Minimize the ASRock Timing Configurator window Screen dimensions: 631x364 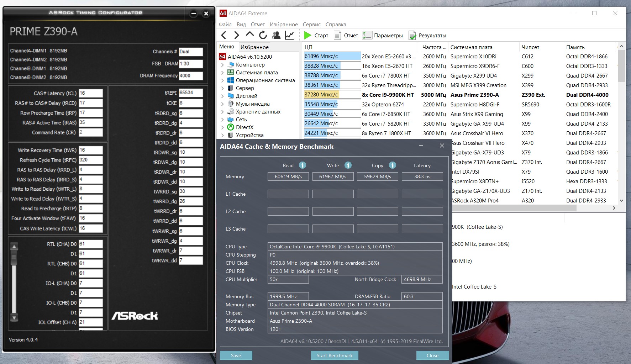[x=194, y=14]
